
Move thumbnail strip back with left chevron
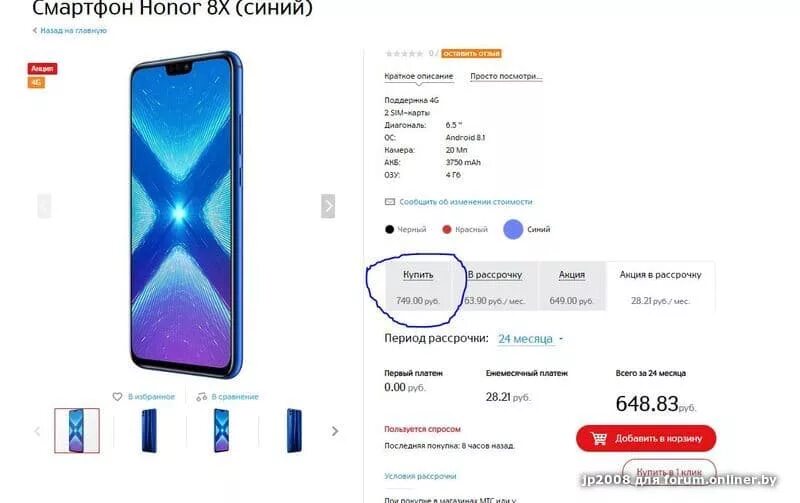(37, 431)
